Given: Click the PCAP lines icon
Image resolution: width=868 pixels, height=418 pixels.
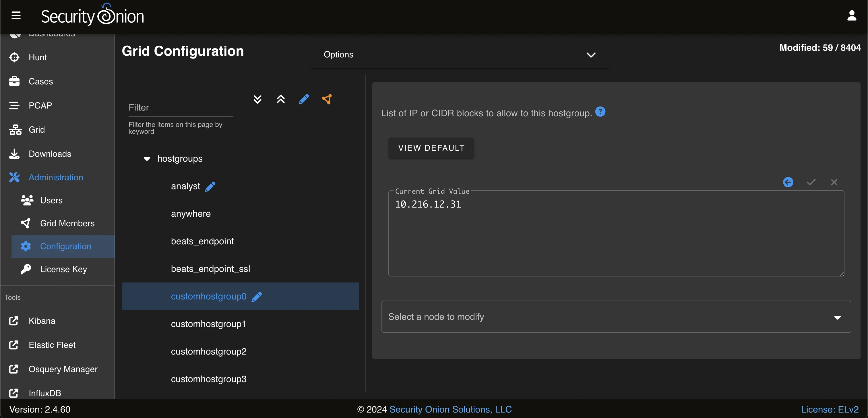Looking at the screenshot, I should pyautogui.click(x=14, y=106).
